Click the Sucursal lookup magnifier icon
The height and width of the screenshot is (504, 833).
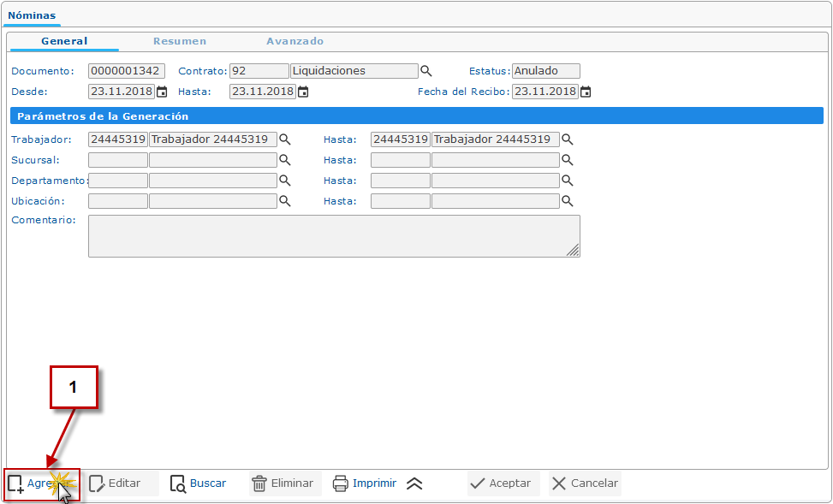pyautogui.click(x=285, y=160)
